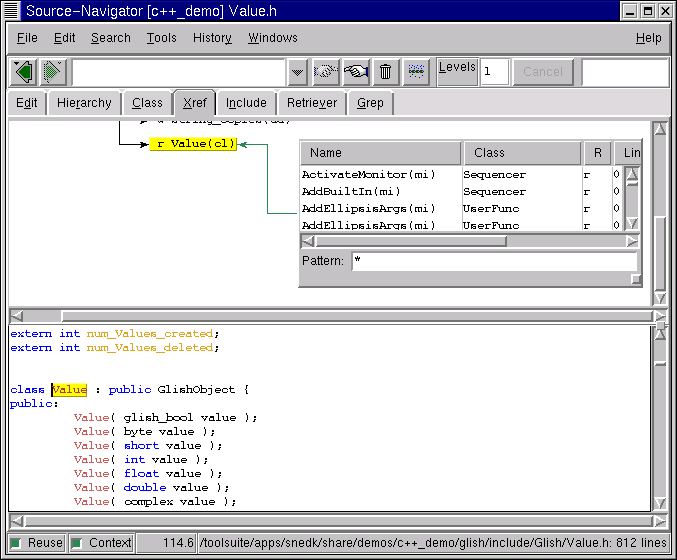Select the yellow 'r Value(cl)' node
Viewport: 677px width, 560px height.
(x=194, y=144)
